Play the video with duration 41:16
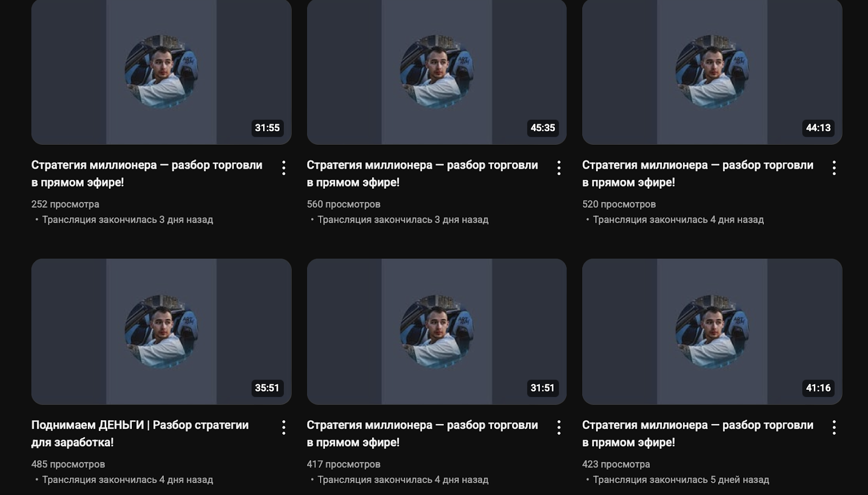Image resolution: width=868 pixels, height=495 pixels. (x=712, y=331)
